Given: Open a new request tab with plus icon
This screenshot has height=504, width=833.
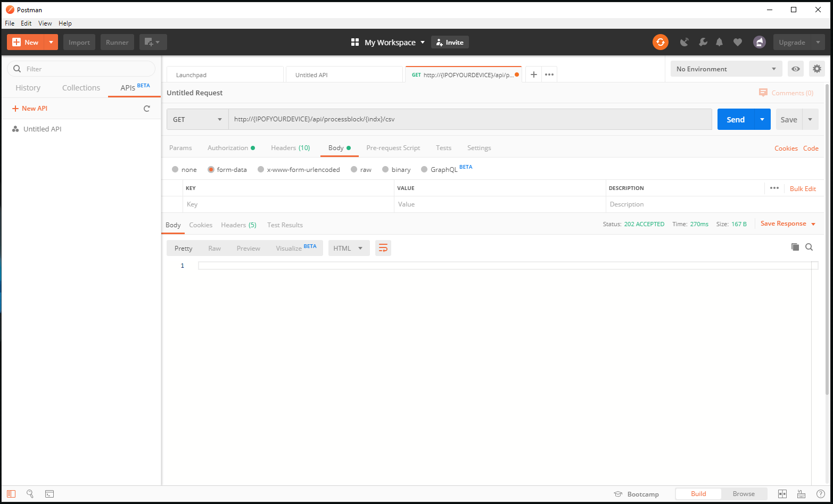Looking at the screenshot, I should coord(534,75).
